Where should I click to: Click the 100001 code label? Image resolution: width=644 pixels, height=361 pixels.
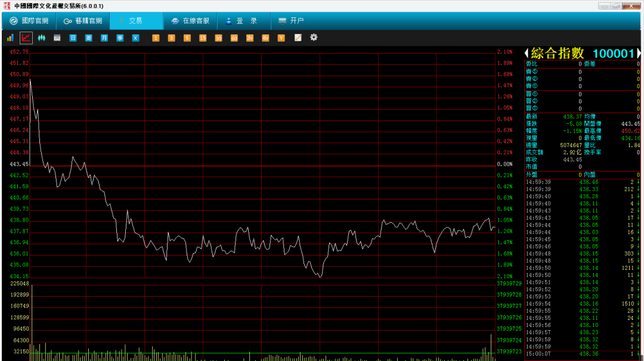pos(614,54)
